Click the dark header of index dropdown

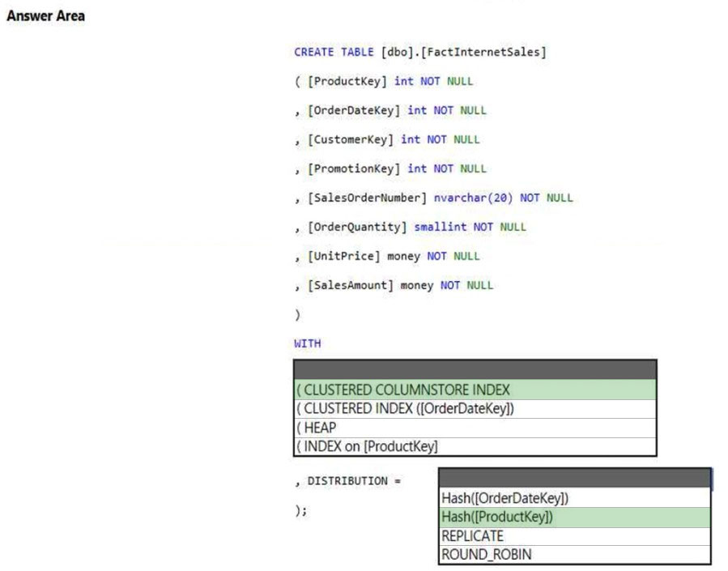(475, 370)
